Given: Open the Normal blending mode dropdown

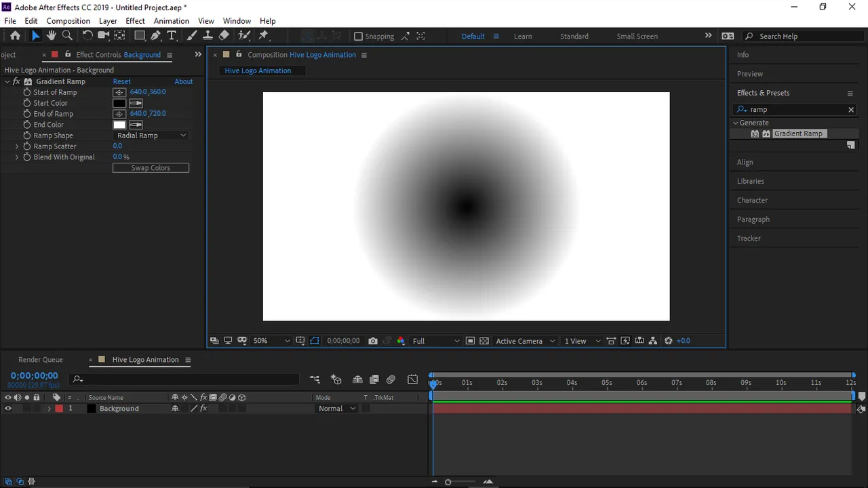Looking at the screenshot, I should coord(336,409).
